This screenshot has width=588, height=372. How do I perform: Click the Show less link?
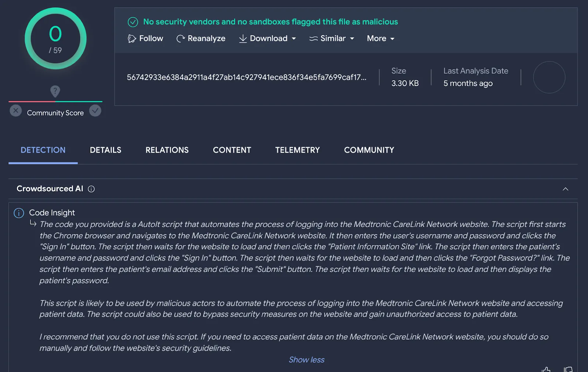point(306,359)
